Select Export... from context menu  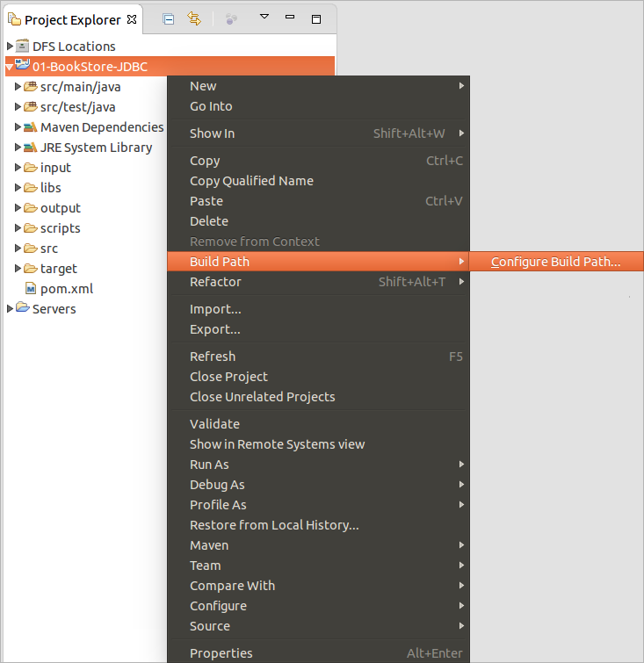tap(319, 329)
